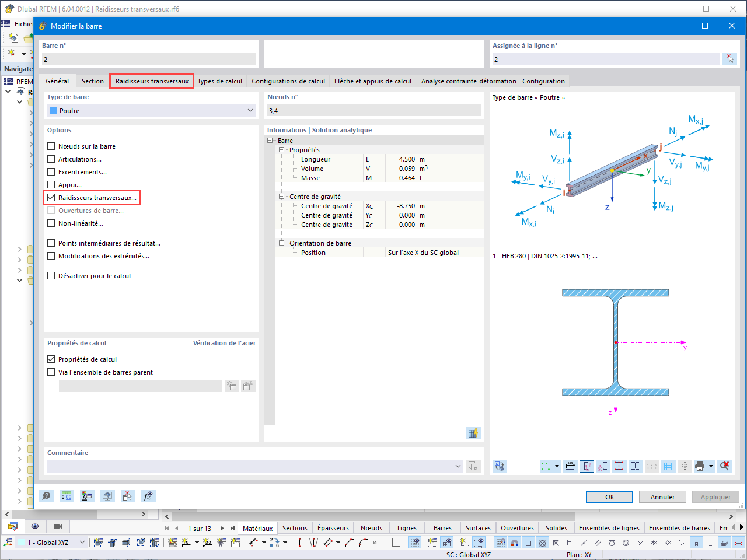Click the monitor display settings icon in footer
This screenshot has height=560, width=747.
point(107,496)
